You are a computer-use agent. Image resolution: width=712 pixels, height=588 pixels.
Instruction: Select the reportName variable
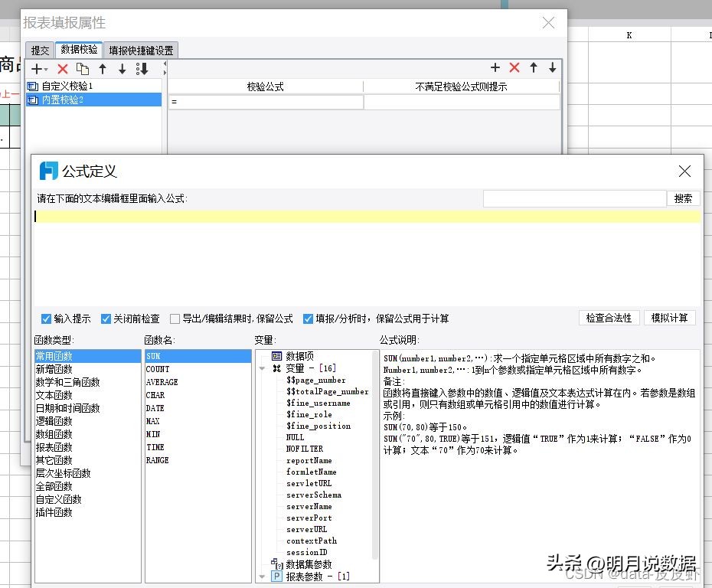pyautogui.click(x=309, y=460)
